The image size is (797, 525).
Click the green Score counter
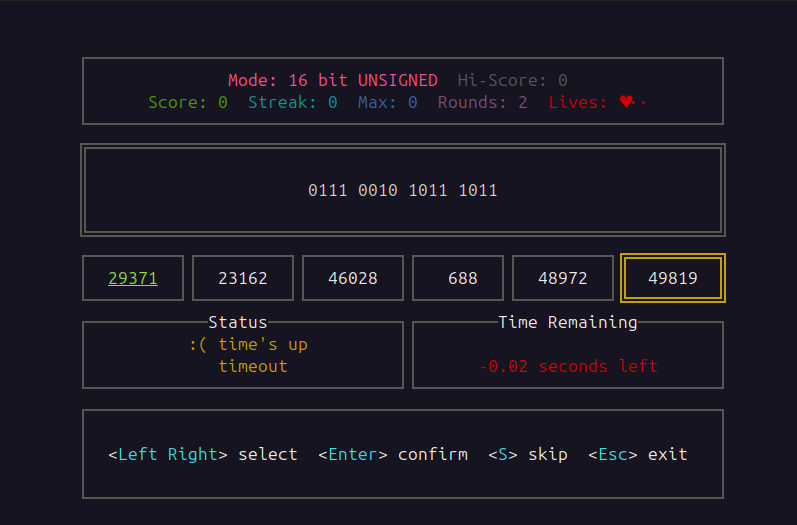pyautogui.click(x=187, y=102)
